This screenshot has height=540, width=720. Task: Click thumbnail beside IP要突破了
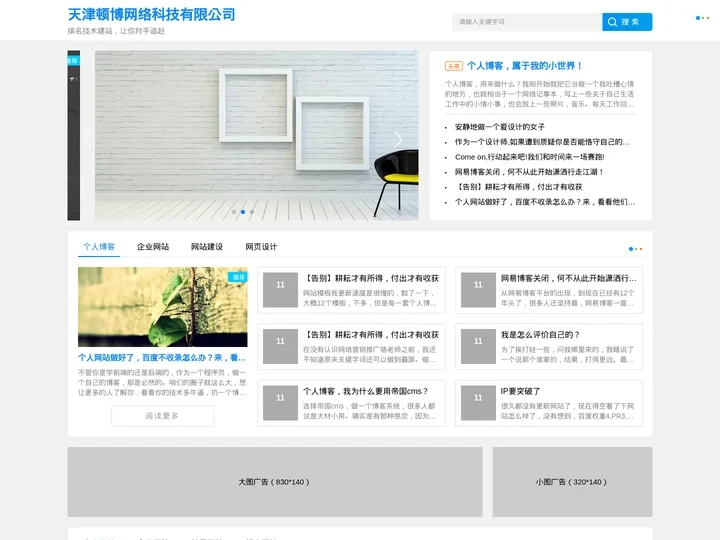point(478,403)
